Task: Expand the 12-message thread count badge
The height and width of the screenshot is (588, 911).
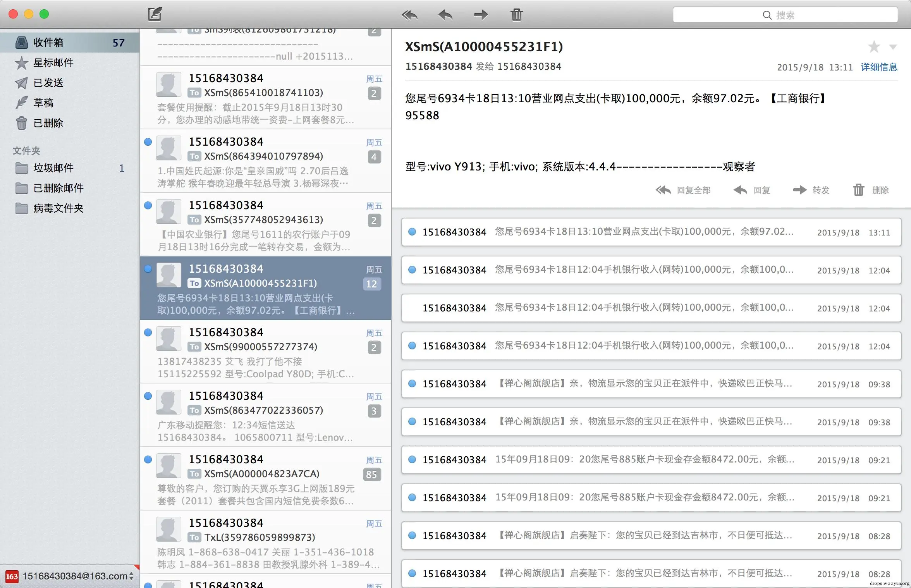Action: tap(371, 284)
